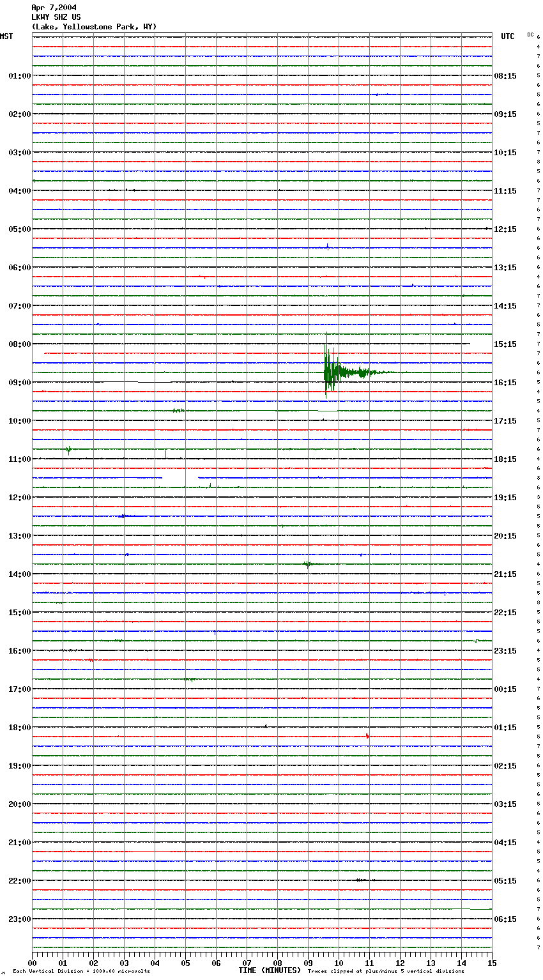Image resolution: width=543 pixels, height=980 pixels.
Task: Click the '18:00' MST time label
Action: pyautogui.click(x=20, y=728)
